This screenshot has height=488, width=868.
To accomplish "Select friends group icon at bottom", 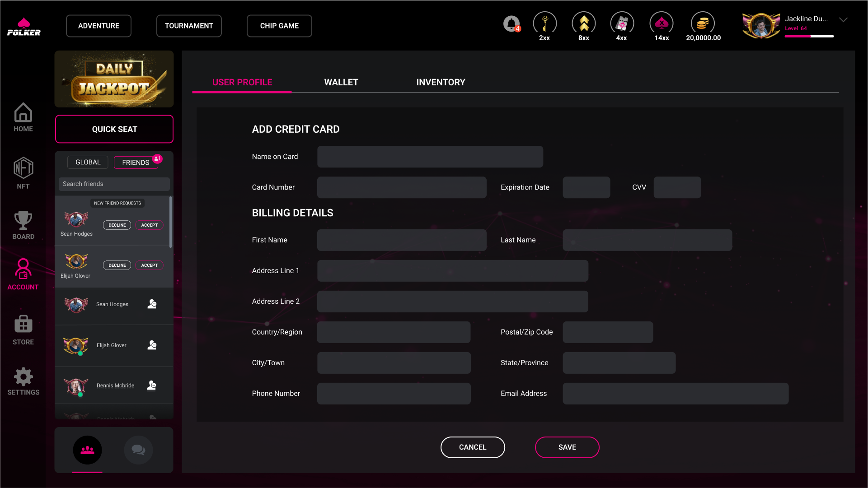I will tap(87, 450).
